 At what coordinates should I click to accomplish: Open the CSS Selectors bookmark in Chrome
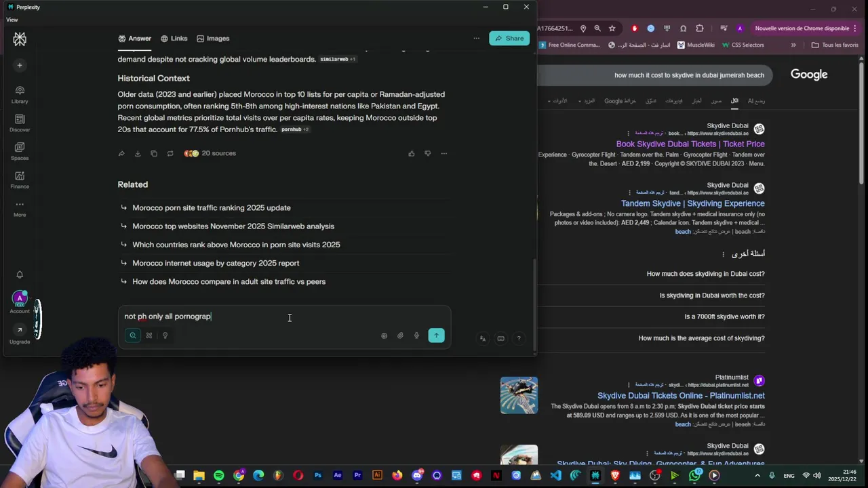click(x=743, y=45)
